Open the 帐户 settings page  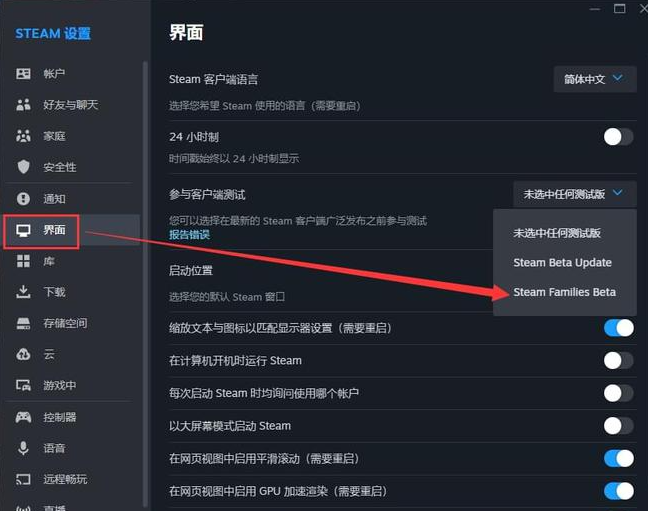[x=72, y=74]
